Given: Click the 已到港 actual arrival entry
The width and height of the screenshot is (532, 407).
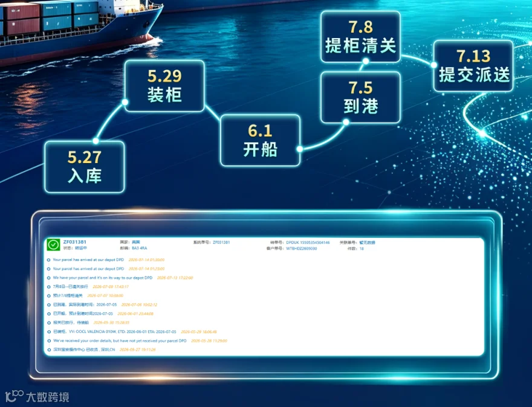Looking at the screenshot, I should point(102,305).
